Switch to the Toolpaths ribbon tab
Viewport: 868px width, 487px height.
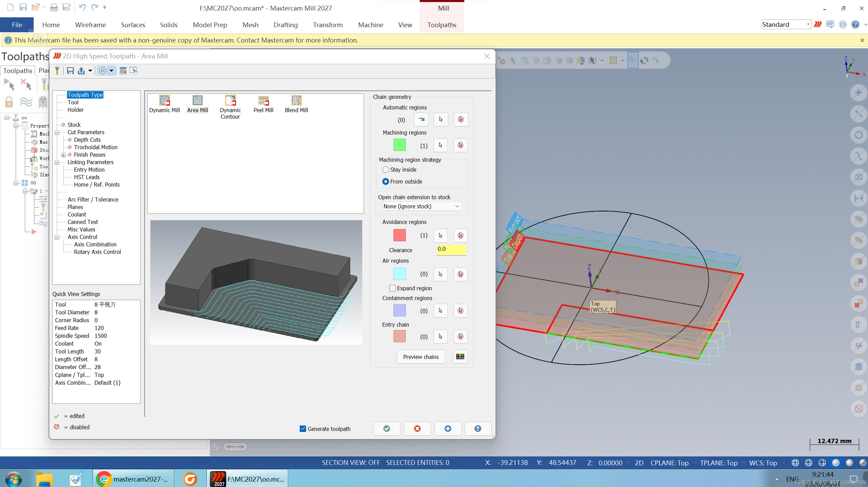pyautogui.click(x=442, y=25)
